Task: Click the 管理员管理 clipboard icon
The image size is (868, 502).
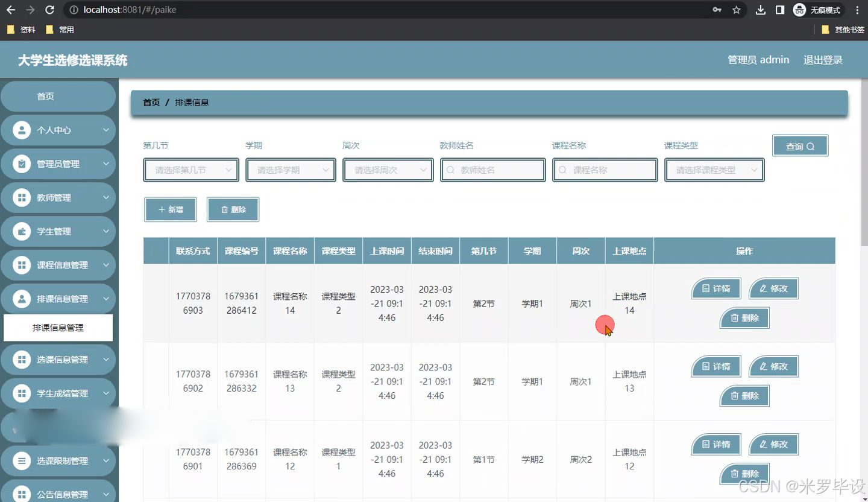Action: pyautogui.click(x=22, y=164)
